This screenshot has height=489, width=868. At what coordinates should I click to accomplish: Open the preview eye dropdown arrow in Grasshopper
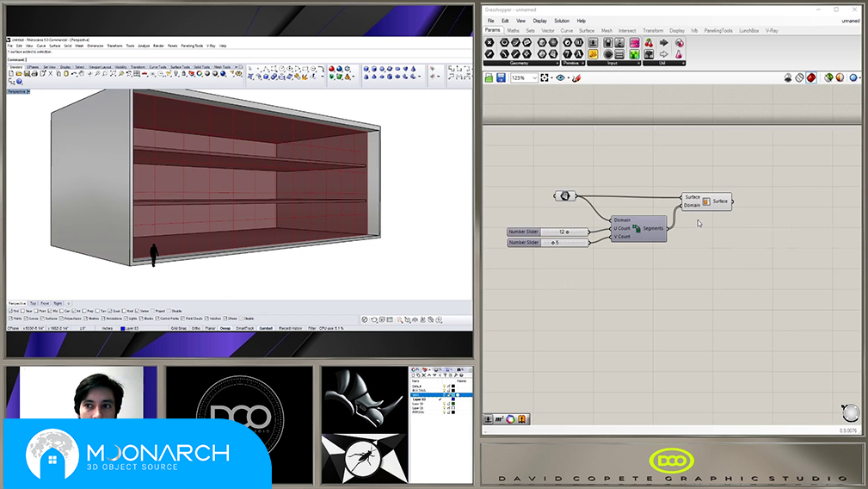point(568,78)
